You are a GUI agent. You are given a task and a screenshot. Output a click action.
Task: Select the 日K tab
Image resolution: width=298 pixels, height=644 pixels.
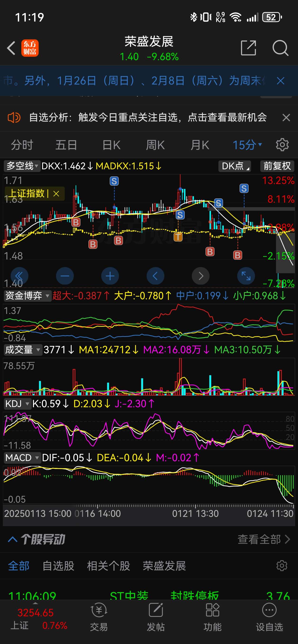click(x=111, y=145)
